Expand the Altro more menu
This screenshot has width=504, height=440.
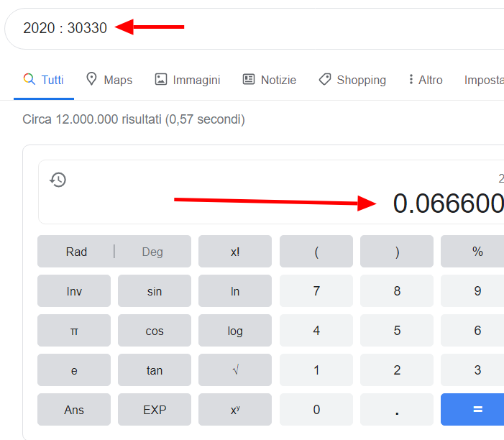tap(426, 80)
